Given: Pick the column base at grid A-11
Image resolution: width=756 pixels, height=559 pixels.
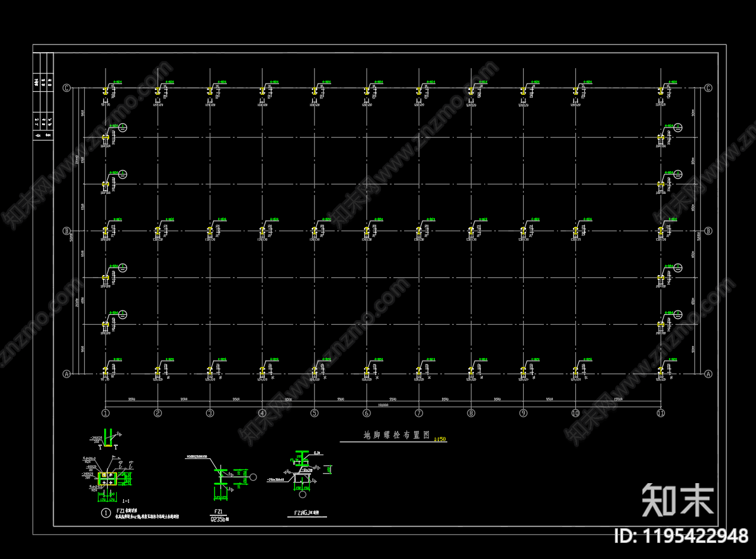Looking at the screenshot, I should point(661,371).
